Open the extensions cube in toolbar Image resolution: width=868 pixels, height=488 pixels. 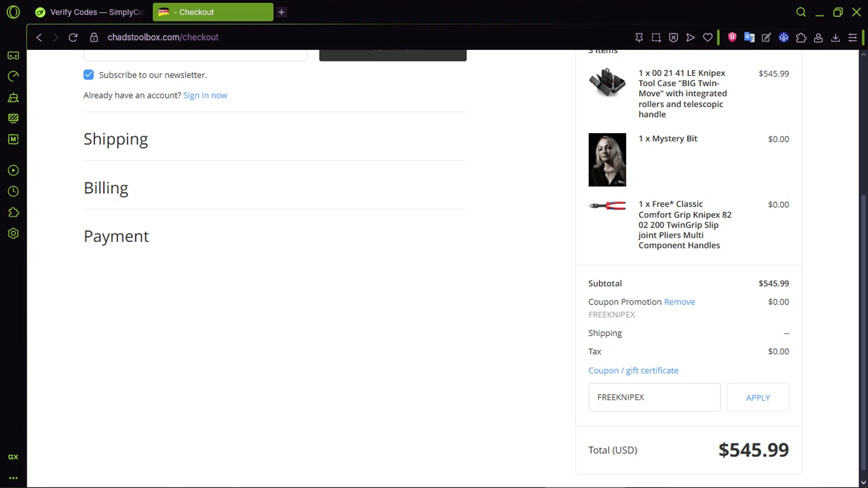(x=801, y=37)
